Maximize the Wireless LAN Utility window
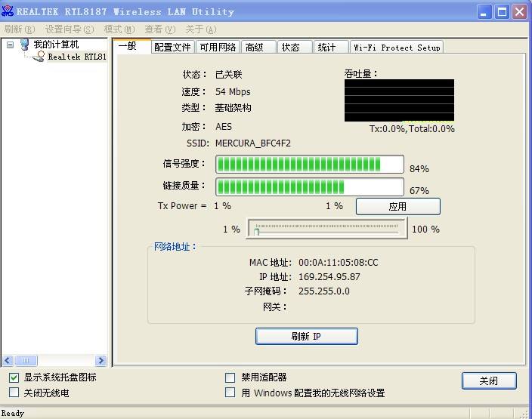The width and height of the screenshot is (532, 419). [502, 12]
